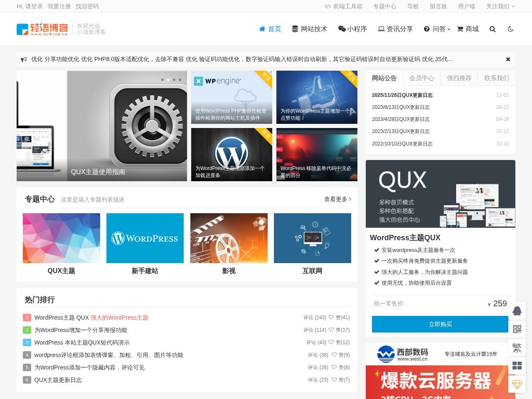Dismiss the announcement bar with the X
This screenshot has height=399, width=532.
(x=508, y=59)
